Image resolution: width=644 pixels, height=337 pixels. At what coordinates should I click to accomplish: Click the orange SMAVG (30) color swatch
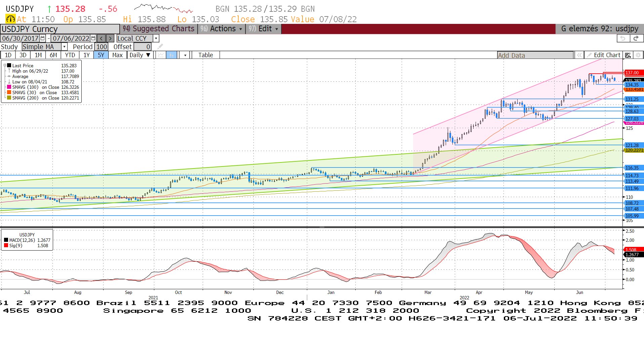(9, 92)
